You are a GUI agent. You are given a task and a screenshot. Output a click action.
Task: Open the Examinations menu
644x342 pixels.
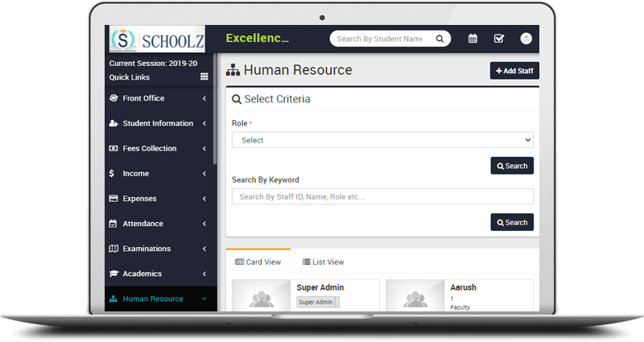point(160,249)
